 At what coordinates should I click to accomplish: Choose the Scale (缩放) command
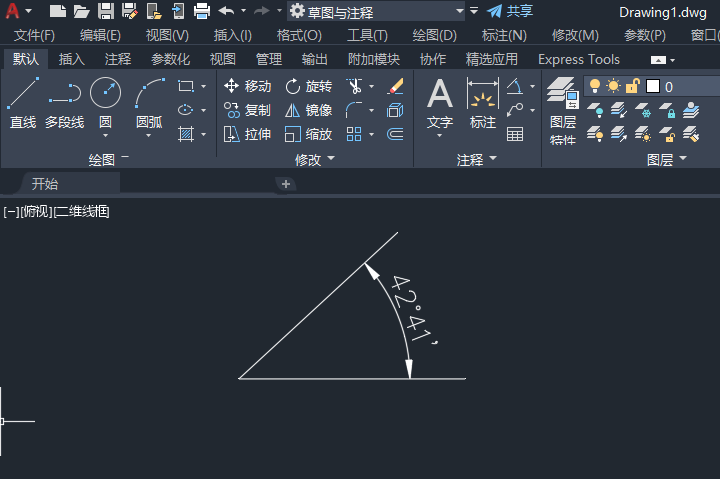[309, 134]
